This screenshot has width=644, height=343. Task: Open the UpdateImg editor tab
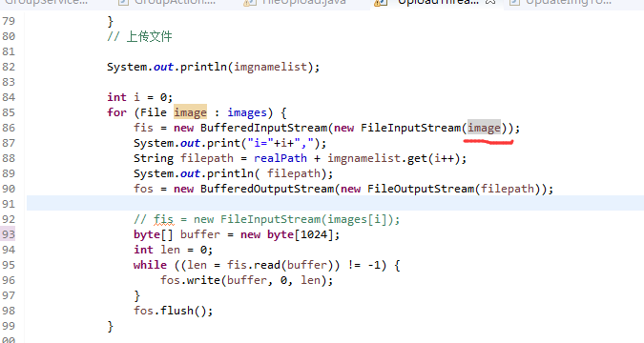click(569, 2)
